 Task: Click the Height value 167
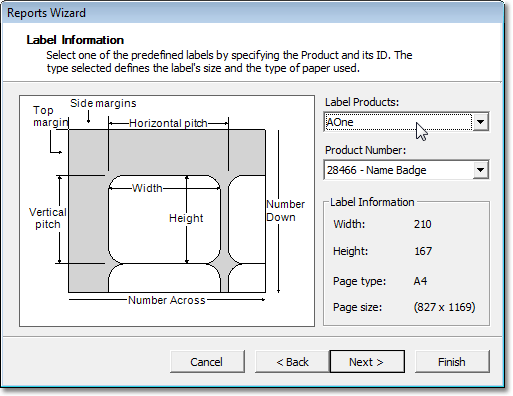pyautogui.click(x=423, y=251)
